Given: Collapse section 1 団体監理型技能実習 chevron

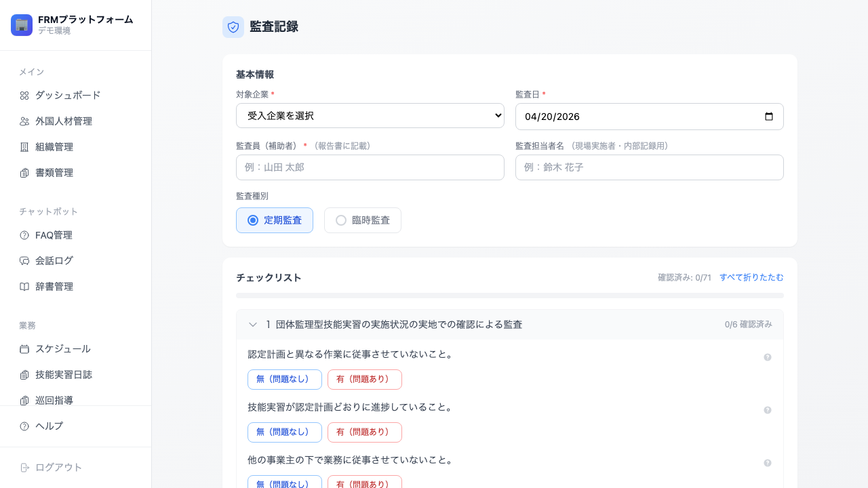Looking at the screenshot, I should (x=253, y=325).
